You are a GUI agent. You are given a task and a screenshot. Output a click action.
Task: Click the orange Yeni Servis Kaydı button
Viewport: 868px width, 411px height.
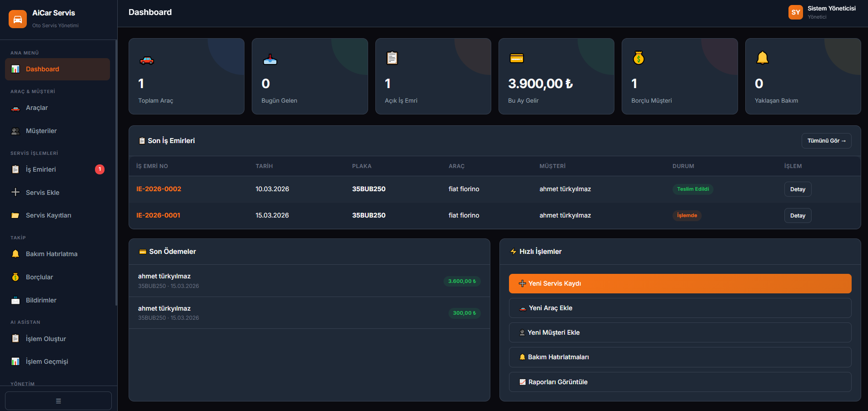[680, 283]
